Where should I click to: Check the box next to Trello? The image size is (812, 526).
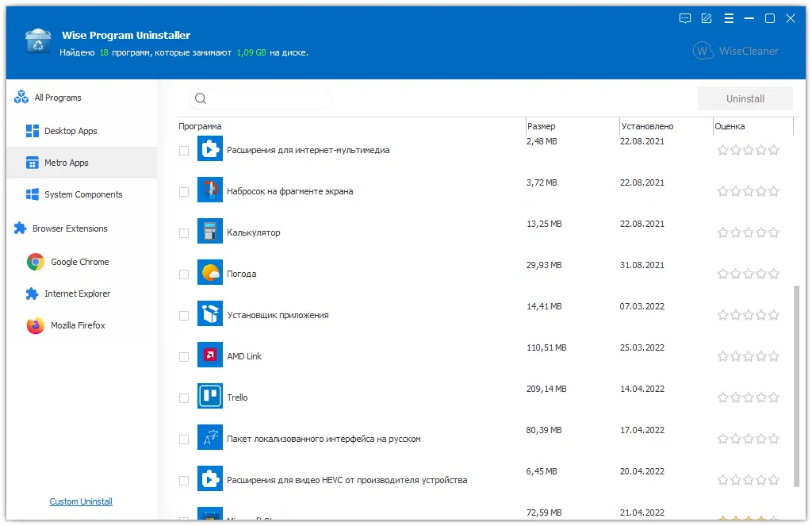click(x=184, y=397)
